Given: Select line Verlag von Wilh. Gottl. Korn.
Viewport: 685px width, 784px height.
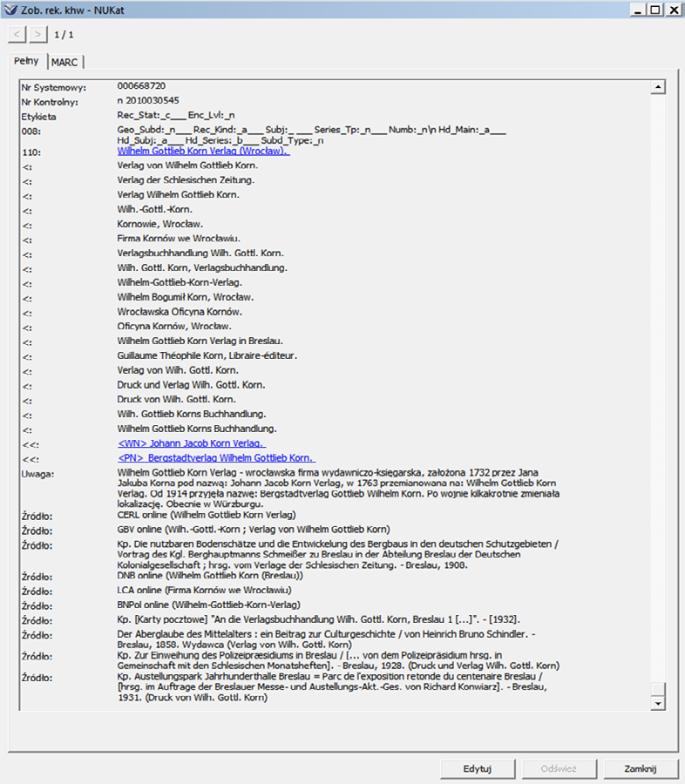Looking at the screenshot, I should 178,370.
